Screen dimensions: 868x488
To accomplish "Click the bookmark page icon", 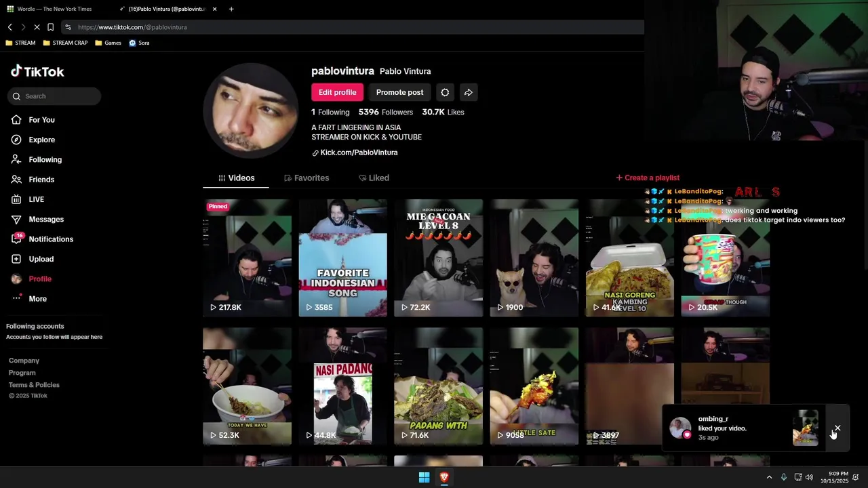I will pyautogui.click(x=50, y=27).
